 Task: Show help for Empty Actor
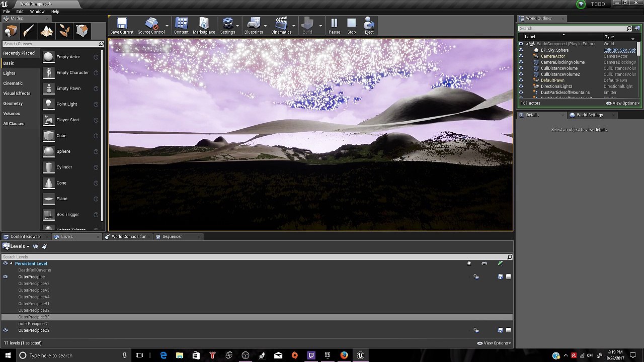coord(96,57)
